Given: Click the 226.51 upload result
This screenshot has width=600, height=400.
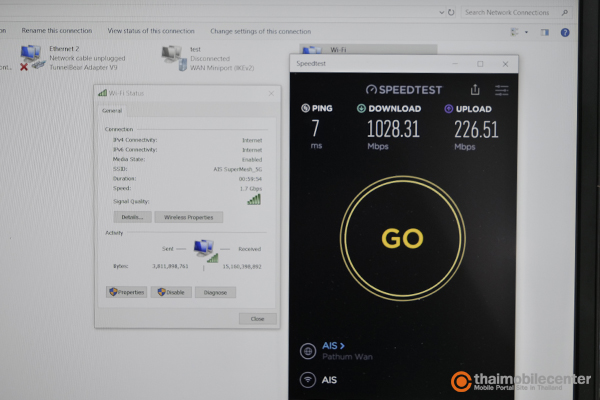Looking at the screenshot, I should coord(476,129).
